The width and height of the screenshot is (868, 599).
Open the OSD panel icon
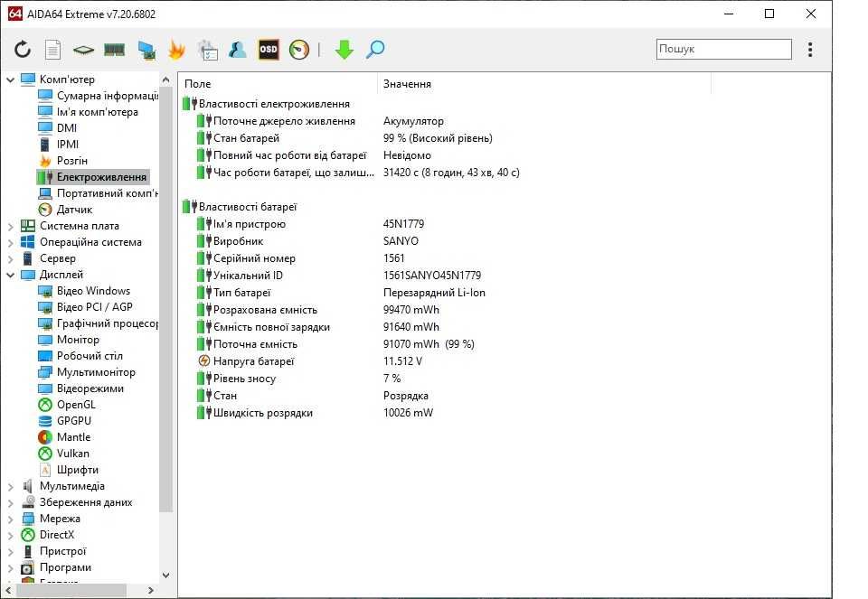[x=269, y=50]
